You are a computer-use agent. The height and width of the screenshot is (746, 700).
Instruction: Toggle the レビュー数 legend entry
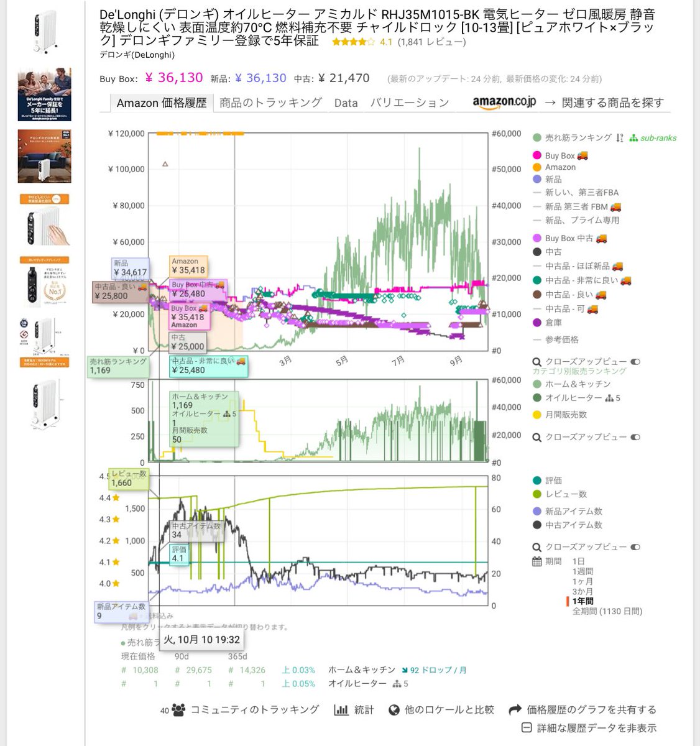(560, 494)
